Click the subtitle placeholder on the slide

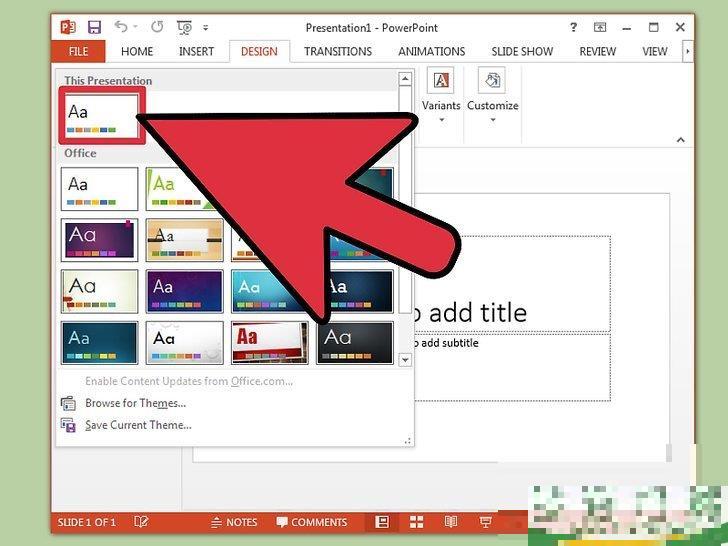(512, 367)
